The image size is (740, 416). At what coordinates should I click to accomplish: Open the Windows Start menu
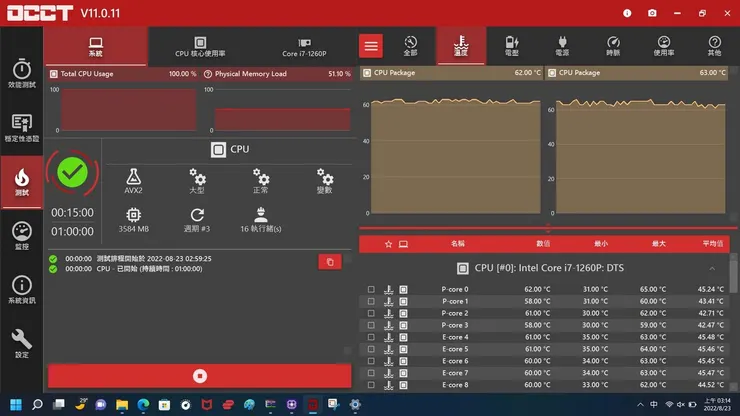point(16,405)
